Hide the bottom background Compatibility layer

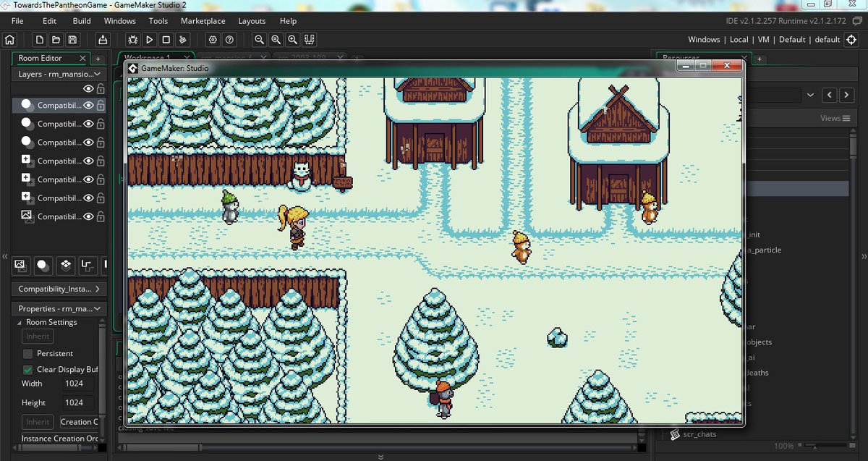[x=89, y=216]
